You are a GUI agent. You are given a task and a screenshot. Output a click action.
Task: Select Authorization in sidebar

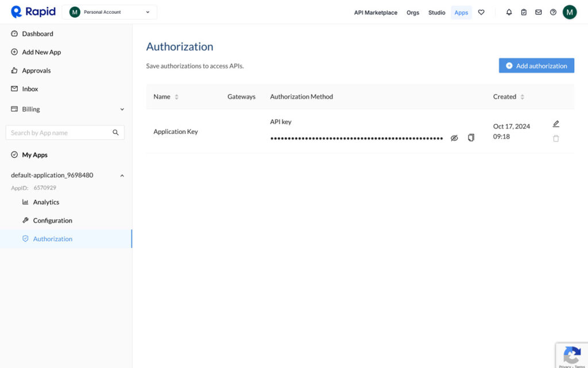click(52, 239)
